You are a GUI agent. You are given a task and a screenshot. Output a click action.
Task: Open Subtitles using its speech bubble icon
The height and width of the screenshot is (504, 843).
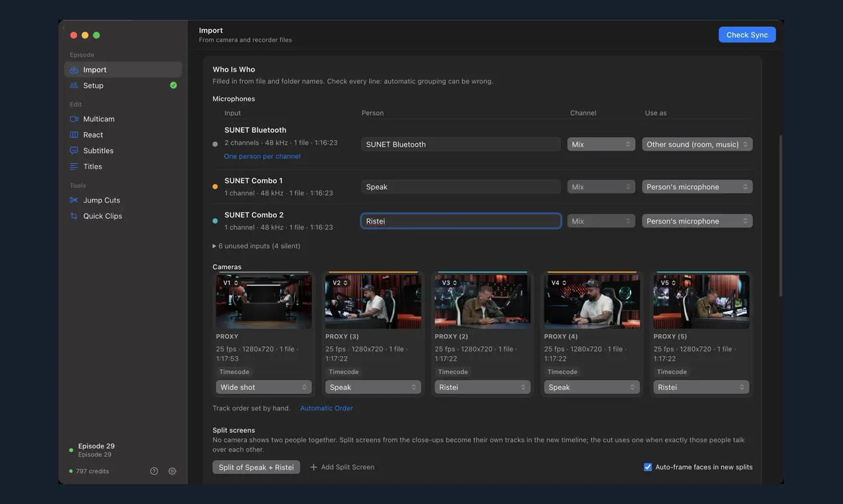(x=74, y=151)
